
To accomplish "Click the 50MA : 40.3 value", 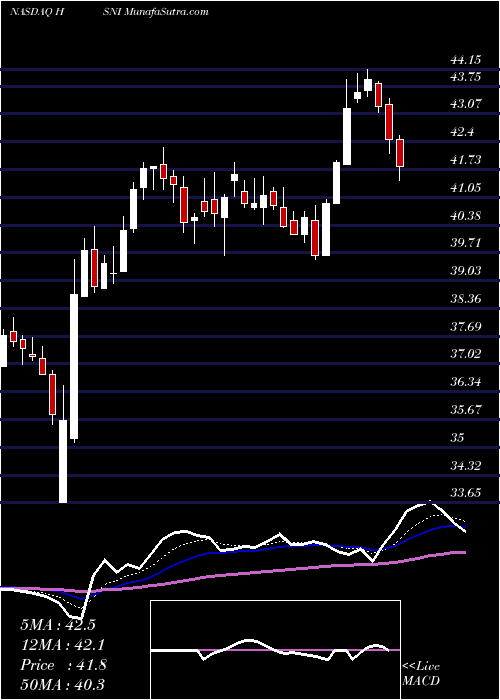I will pos(62,684).
